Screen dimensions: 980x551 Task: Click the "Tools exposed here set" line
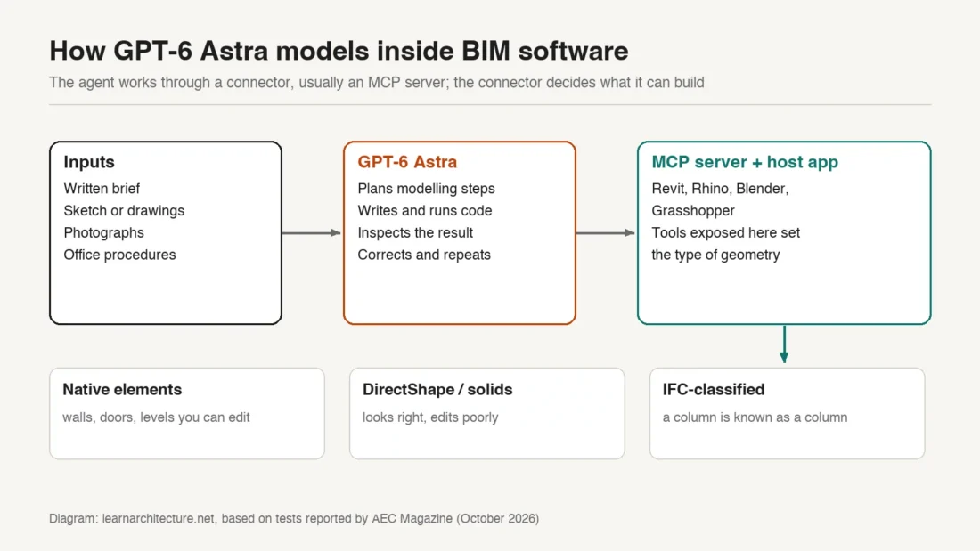click(725, 233)
